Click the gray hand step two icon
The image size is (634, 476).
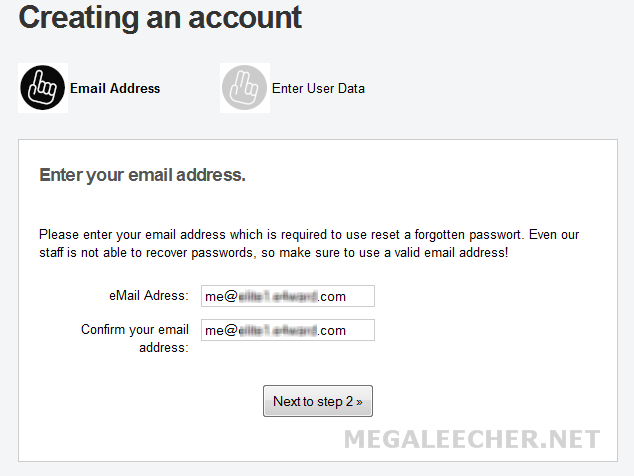245,88
